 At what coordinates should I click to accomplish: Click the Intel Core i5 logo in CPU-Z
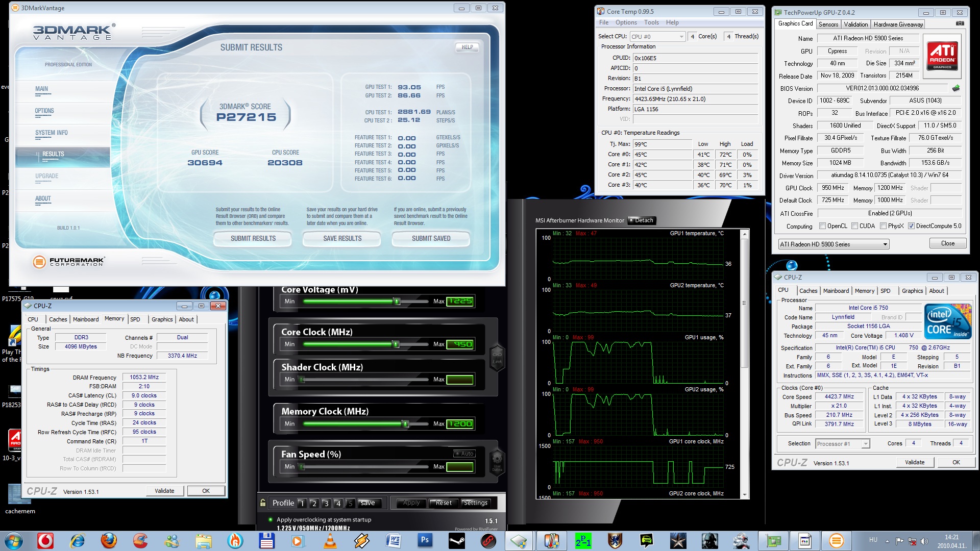(948, 321)
